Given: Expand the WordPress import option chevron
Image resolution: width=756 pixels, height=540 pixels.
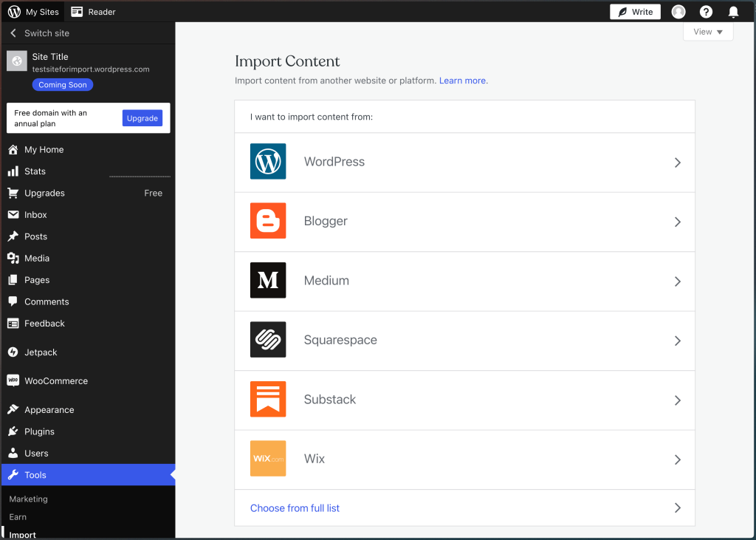Looking at the screenshot, I should [677, 163].
